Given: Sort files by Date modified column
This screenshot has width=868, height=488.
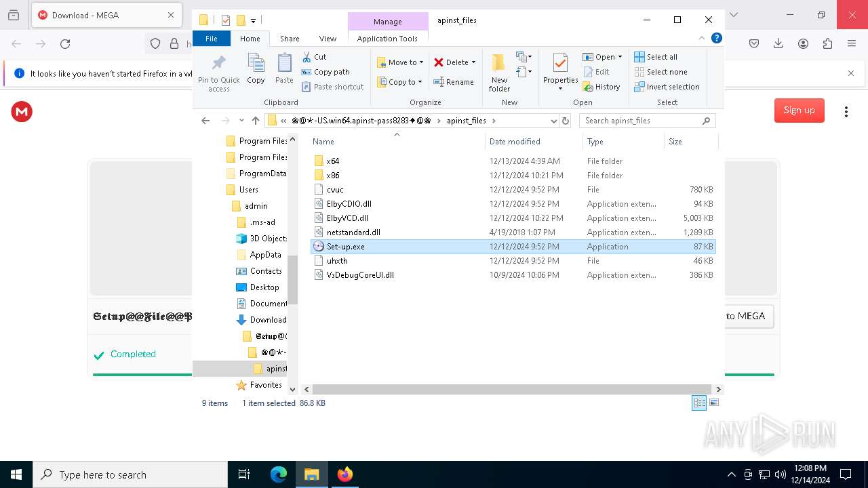Looking at the screenshot, I should (x=534, y=142).
